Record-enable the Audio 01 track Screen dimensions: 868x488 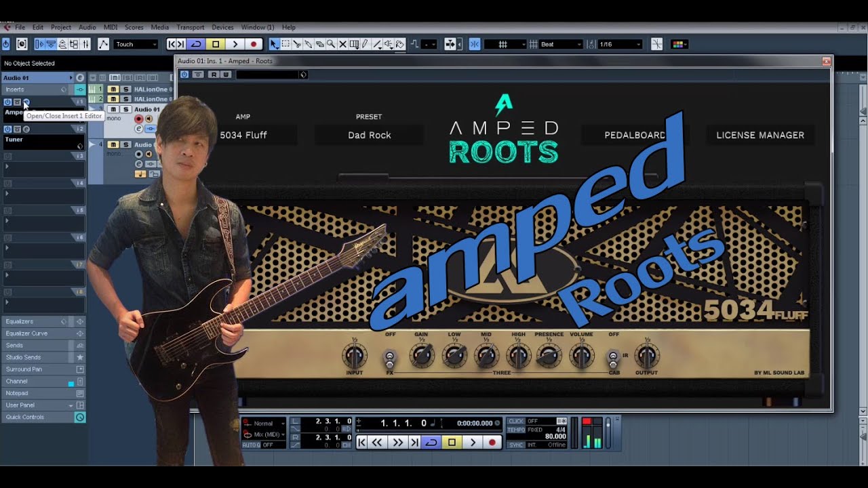(x=138, y=119)
